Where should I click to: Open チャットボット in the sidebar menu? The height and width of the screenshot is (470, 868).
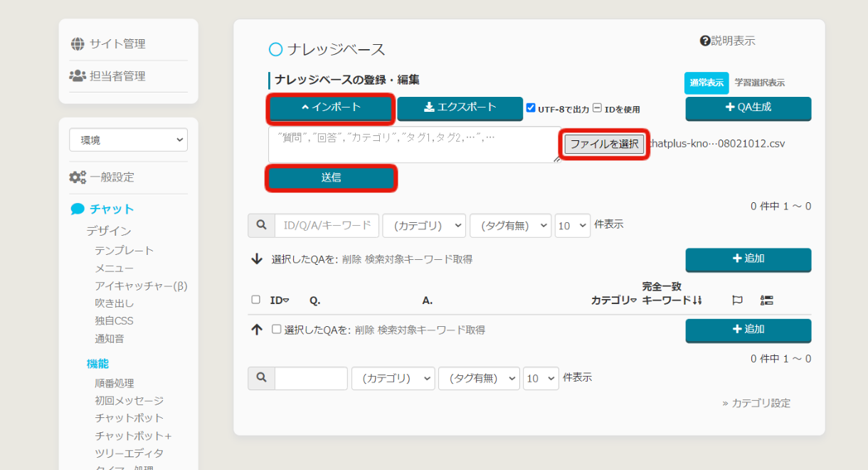(129, 418)
